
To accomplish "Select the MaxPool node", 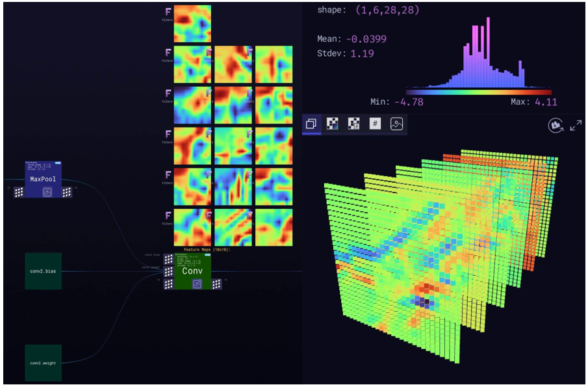I will [43, 179].
